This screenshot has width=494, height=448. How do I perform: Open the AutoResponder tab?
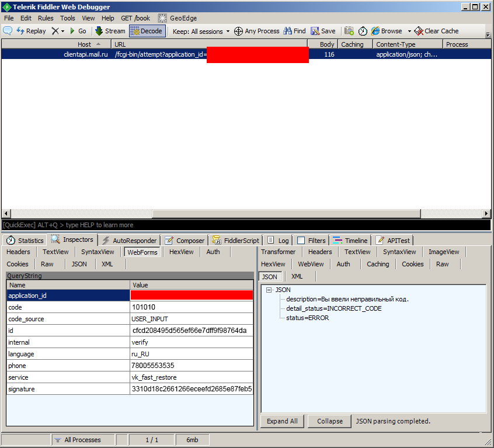pos(130,241)
